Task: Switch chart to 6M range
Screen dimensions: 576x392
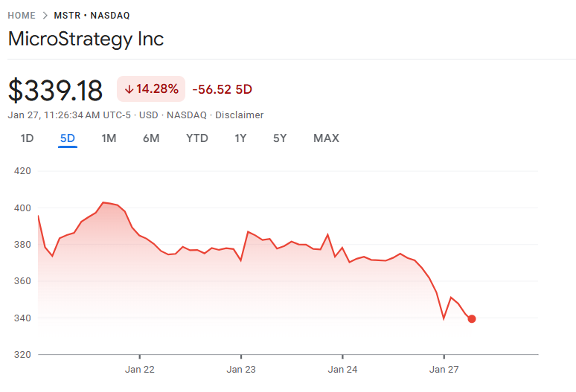Action: [x=151, y=138]
